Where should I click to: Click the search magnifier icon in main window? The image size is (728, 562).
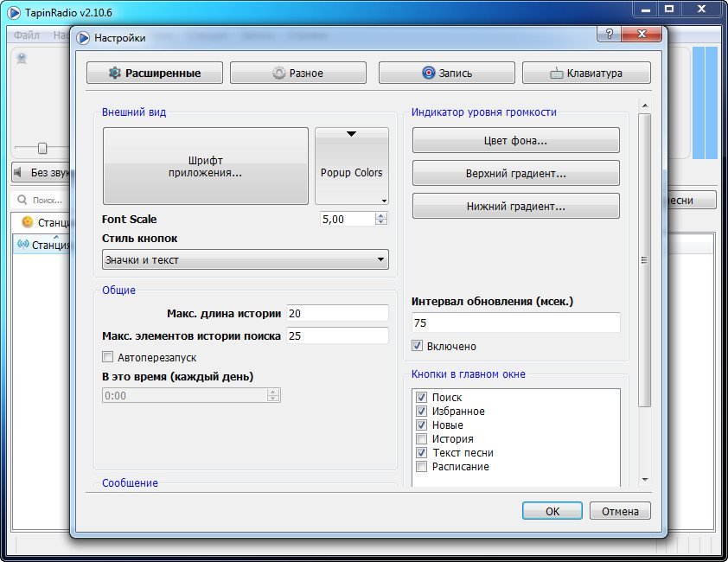pos(23,201)
